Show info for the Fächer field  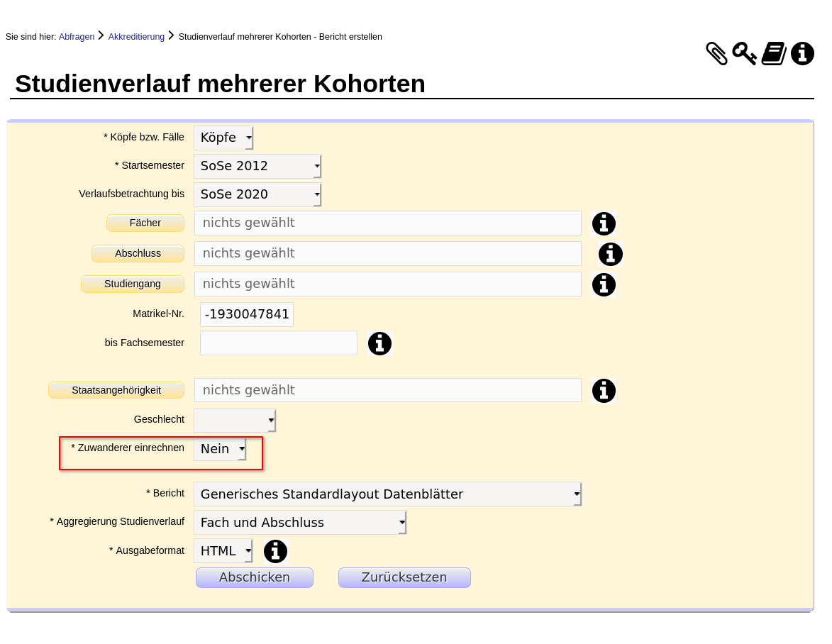pyautogui.click(x=604, y=223)
